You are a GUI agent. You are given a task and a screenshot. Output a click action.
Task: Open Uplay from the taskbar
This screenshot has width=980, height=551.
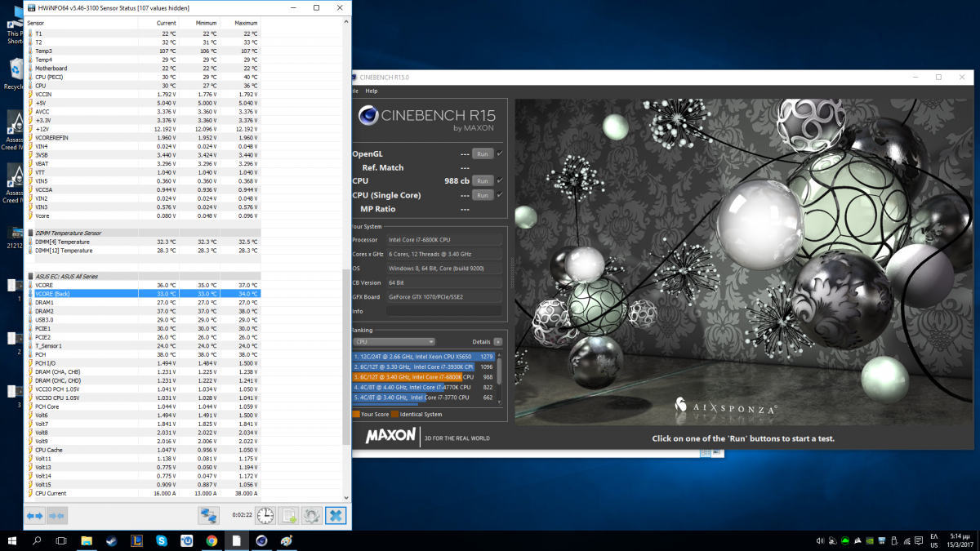pyautogui.click(x=186, y=540)
